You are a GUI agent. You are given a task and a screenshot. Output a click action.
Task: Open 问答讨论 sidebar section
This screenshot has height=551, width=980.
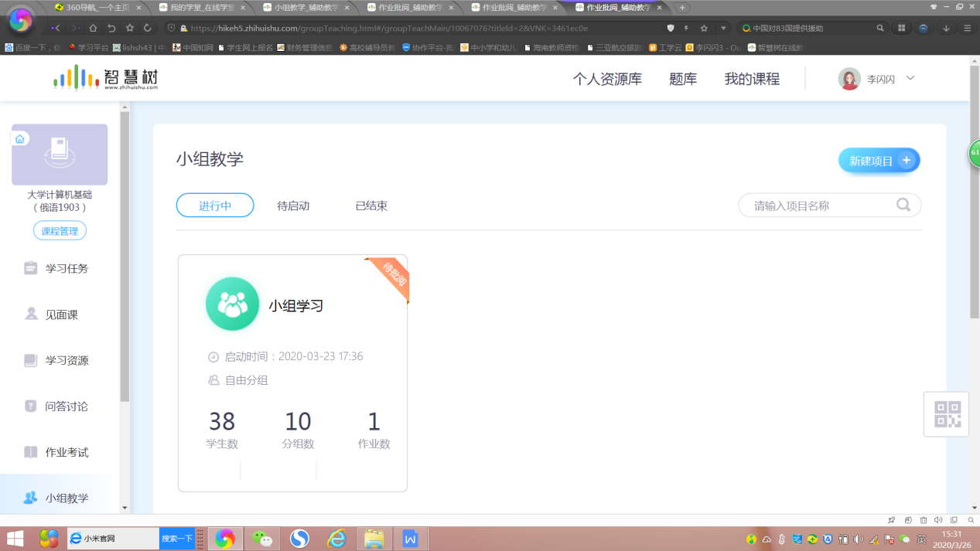coord(67,406)
